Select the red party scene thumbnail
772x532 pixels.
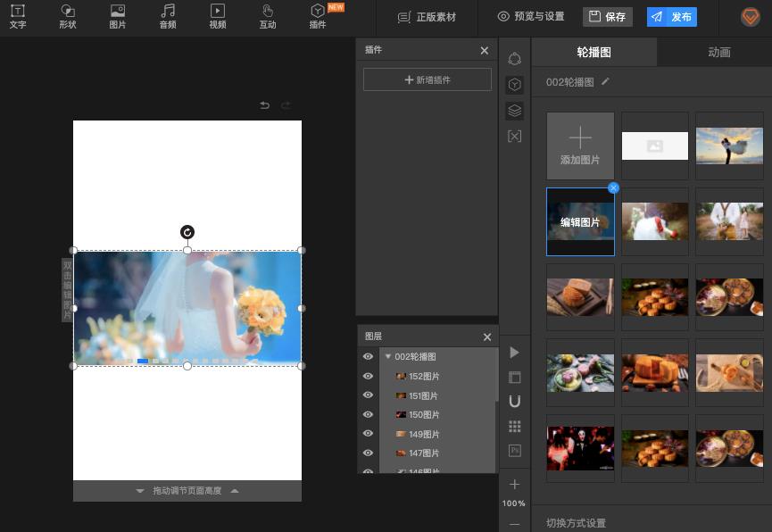pyautogui.click(x=580, y=448)
